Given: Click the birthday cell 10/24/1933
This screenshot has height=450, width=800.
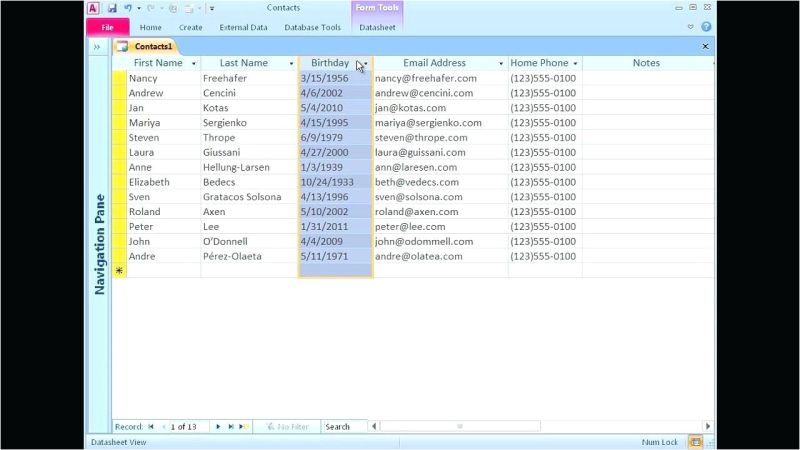Looking at the screenshot, I should (336, 182).
